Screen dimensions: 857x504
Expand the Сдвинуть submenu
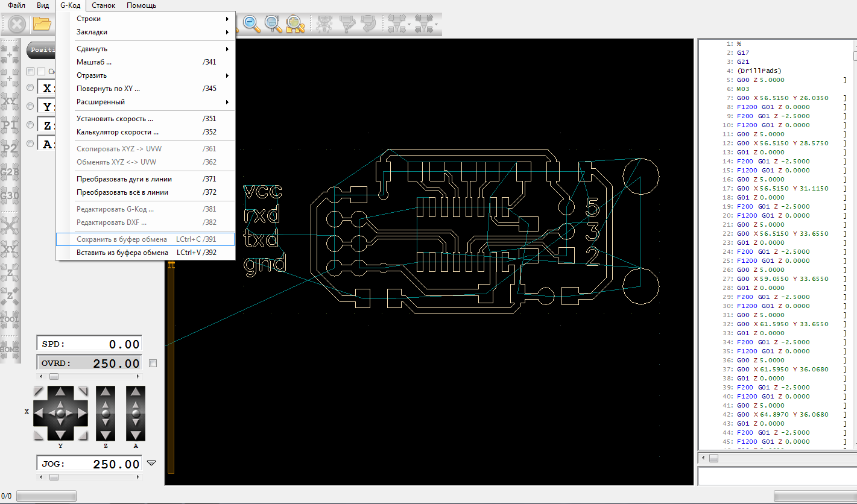(145, 49)
